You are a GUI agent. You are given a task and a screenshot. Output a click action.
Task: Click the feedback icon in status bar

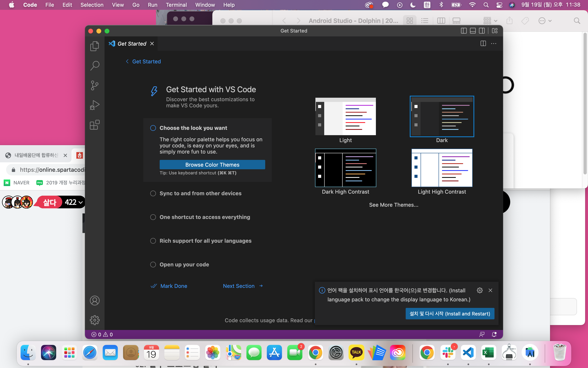click(482, 335)
